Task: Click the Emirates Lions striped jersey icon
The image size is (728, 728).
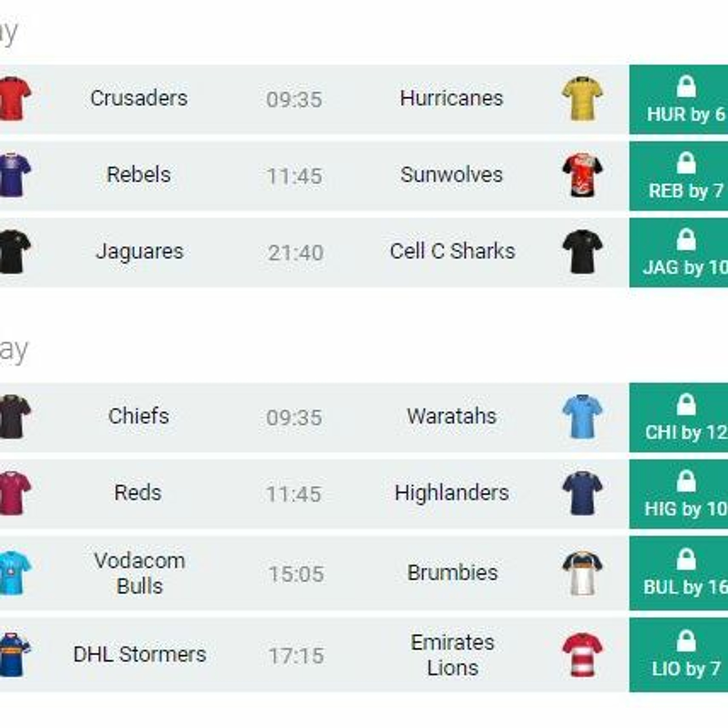Action: point(582,655)
